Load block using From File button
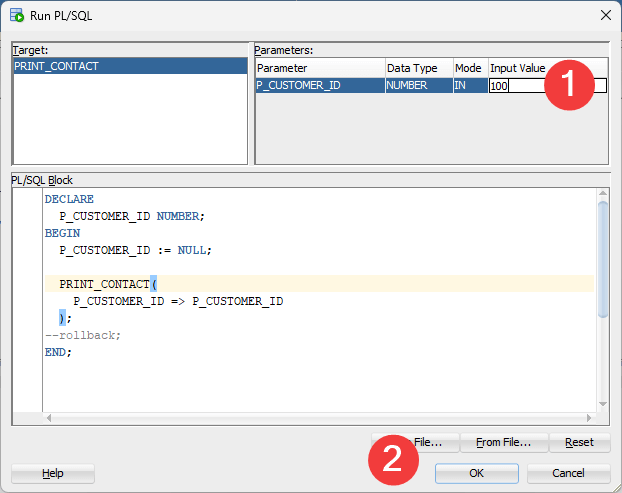 click(x=503, y=442)
